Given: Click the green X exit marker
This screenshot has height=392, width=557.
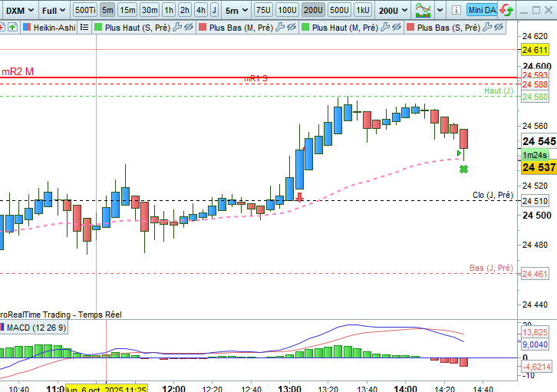Looking at the screenshot, I should (463, 170).
